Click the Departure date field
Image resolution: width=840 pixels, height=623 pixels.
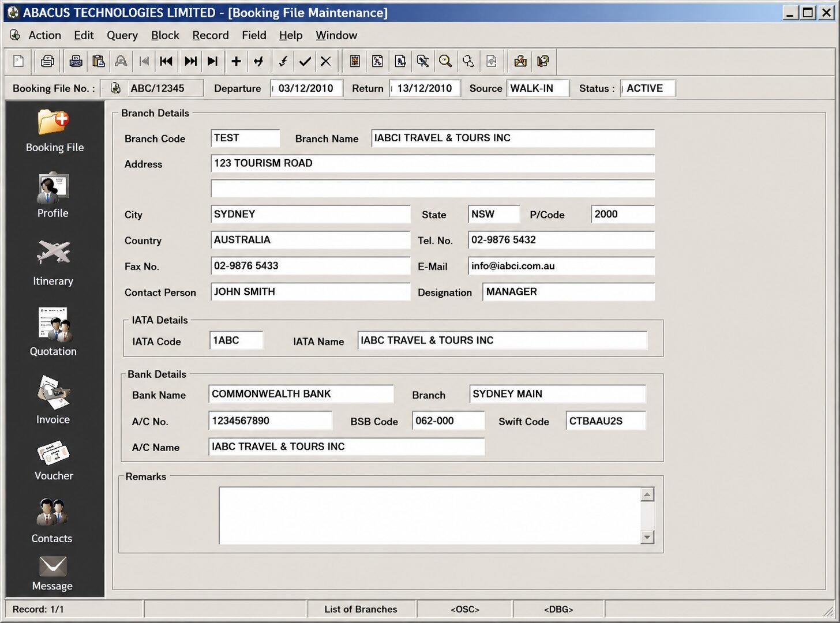click(x=306, y=88)
